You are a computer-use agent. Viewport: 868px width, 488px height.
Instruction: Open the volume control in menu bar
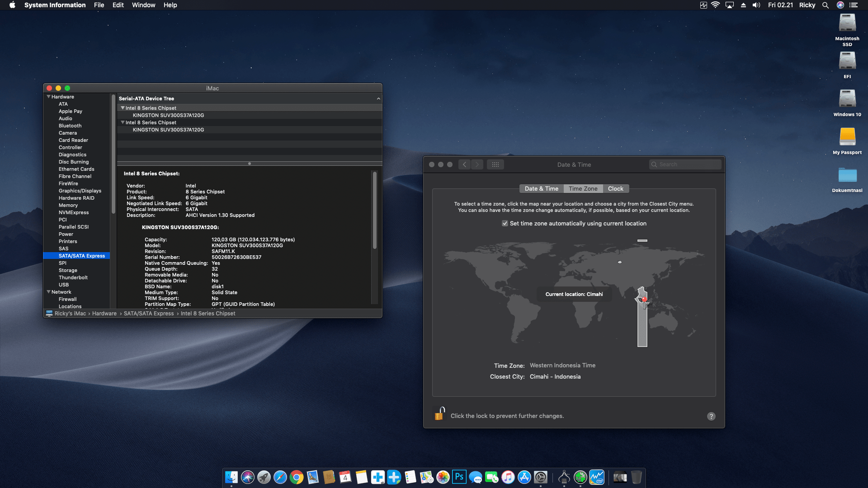point(756,5)
